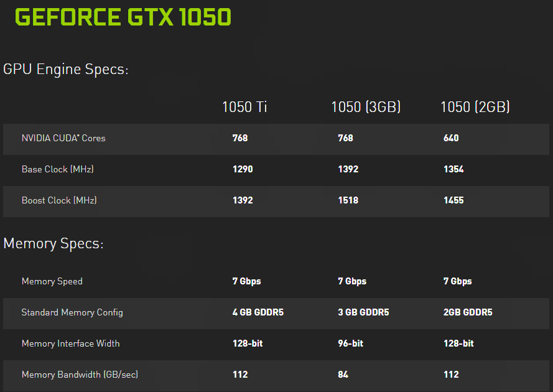Click the 640 CUDA cores value
553x392 pixels.
451,138
